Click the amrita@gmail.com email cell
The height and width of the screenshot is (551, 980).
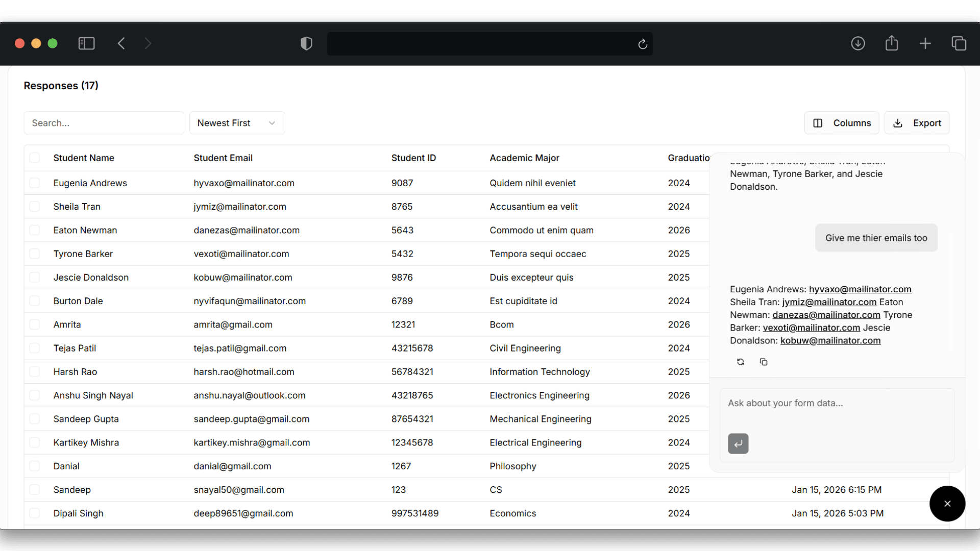(233, 324)
